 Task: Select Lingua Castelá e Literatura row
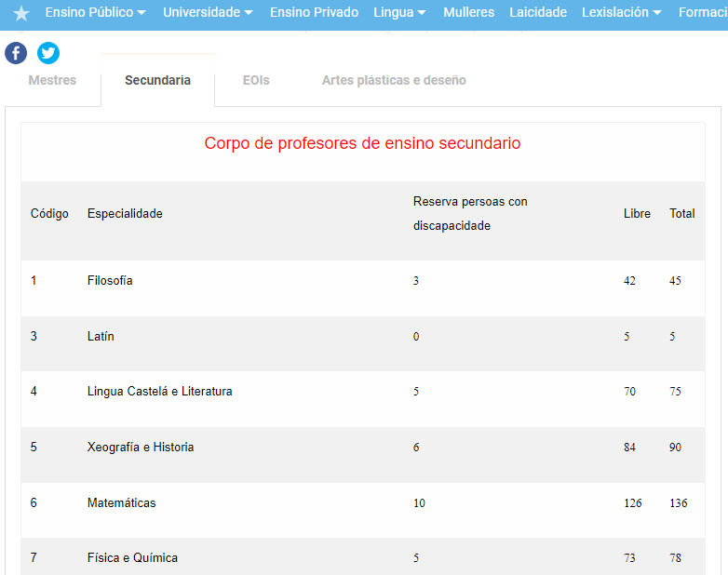click(159, 391)
